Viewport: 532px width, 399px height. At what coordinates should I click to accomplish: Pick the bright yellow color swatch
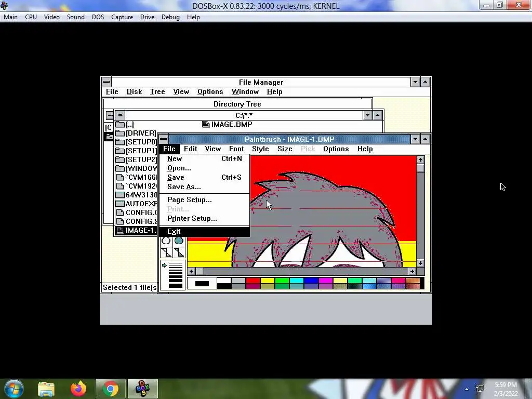pos(268,281)
